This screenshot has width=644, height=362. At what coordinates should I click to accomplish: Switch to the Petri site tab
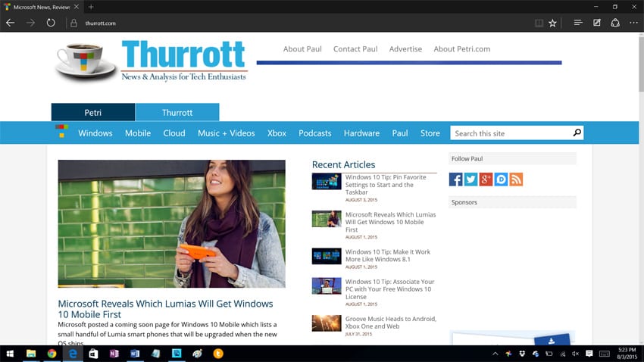tap(93, 112)
